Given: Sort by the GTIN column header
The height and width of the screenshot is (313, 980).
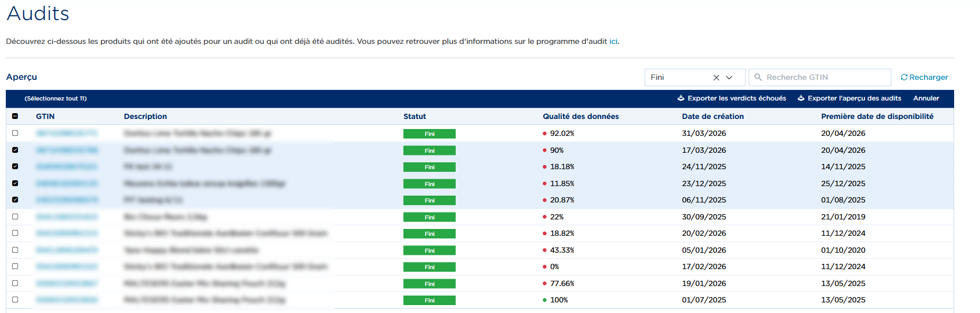Looking at the screenshot, I should click(x=45, y=116).
